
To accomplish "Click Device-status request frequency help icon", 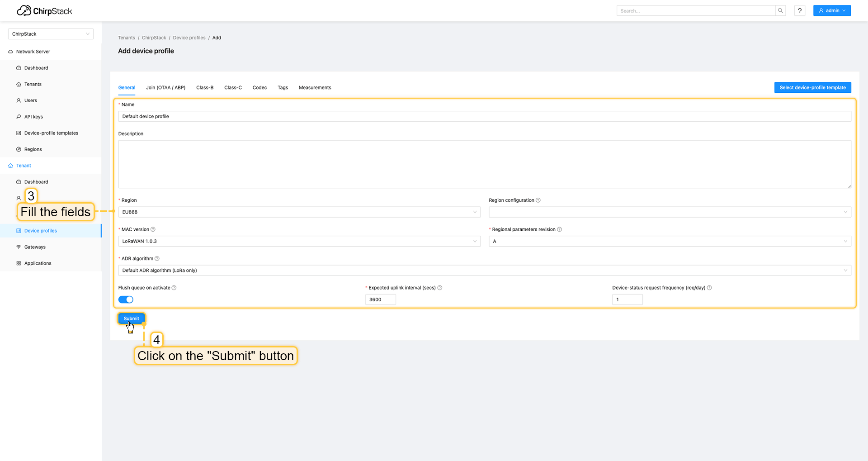I will [x=709, y=288].
